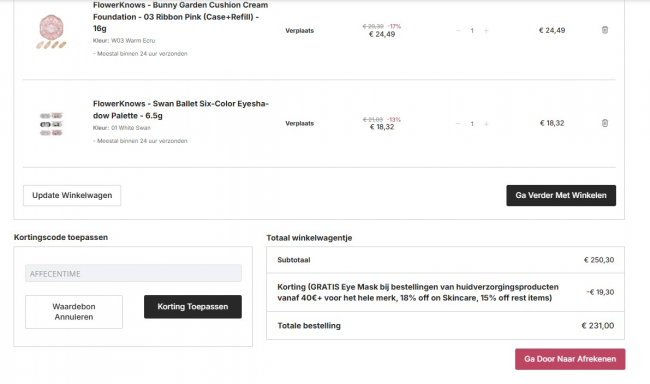Screen dimensions: 650x384
Task: Decrease quantity of Swan Ballet Eyeshadow Palette
Action: (458, 124)
